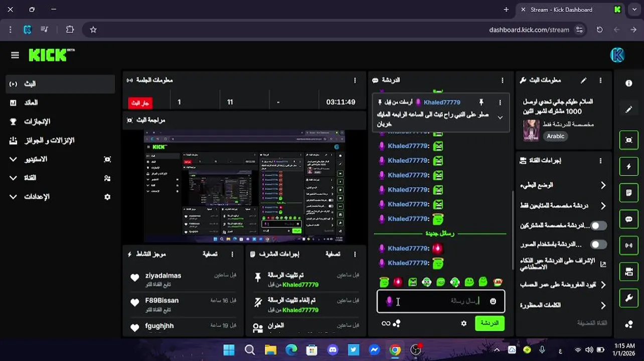Open the hamburger menu beside Kick logo
644x361 pixels.
point(15,55)
